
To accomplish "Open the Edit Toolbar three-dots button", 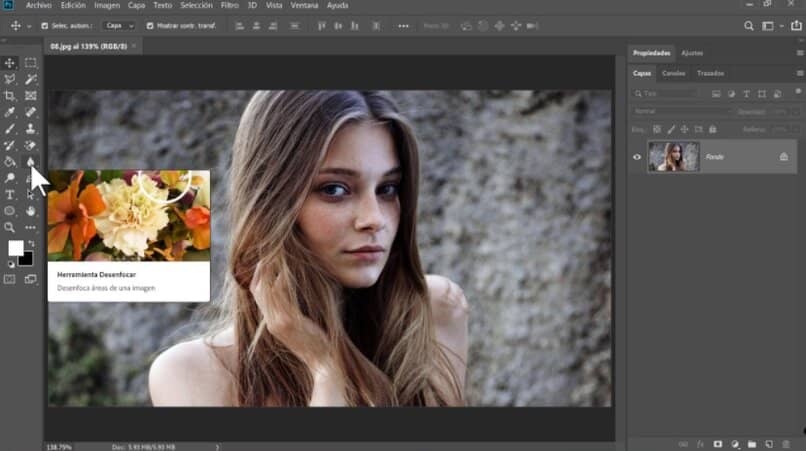I will click(30, 227).
